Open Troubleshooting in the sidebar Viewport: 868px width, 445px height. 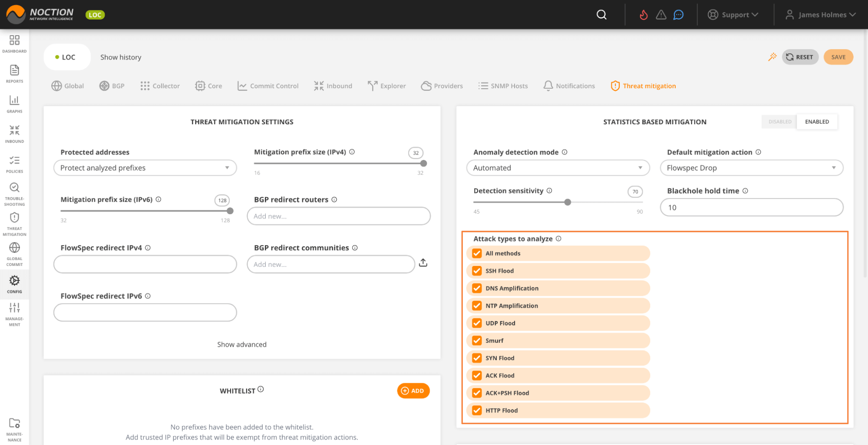pyautogui.click(x=14, y=194)
